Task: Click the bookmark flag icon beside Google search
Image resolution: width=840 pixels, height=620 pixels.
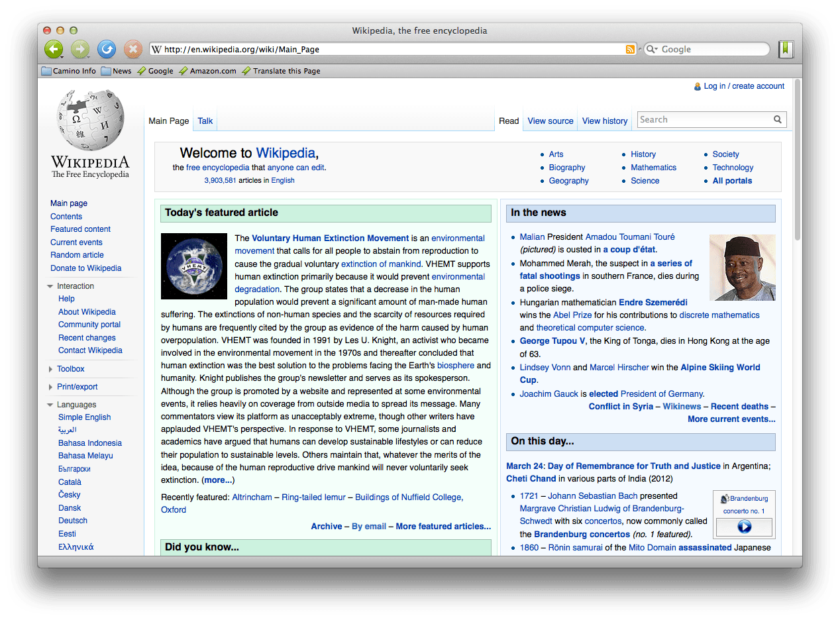Action: (786, 49)
